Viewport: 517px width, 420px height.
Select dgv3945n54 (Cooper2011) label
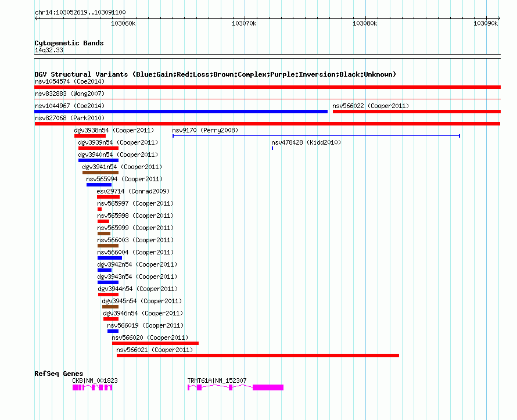click(142, 301)
